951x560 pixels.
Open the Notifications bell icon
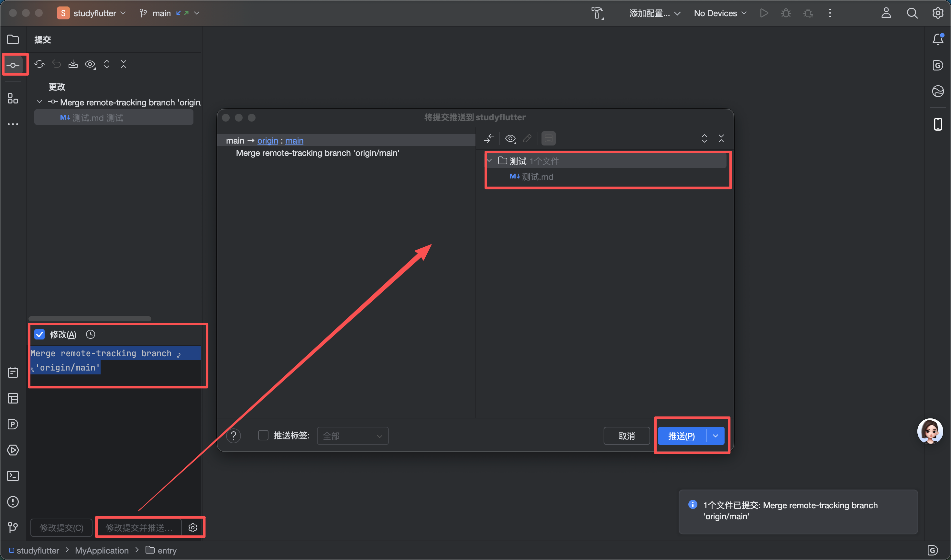coord(938,39)
